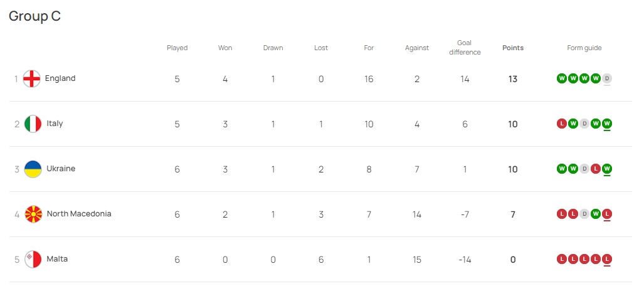Click the Malta flag icon
644x291 pixels.
click(x=33, y=260)
